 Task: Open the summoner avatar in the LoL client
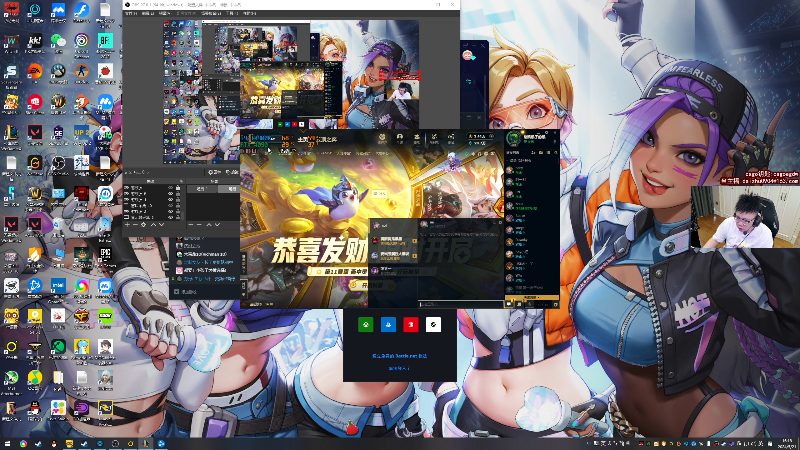(514, 138)
